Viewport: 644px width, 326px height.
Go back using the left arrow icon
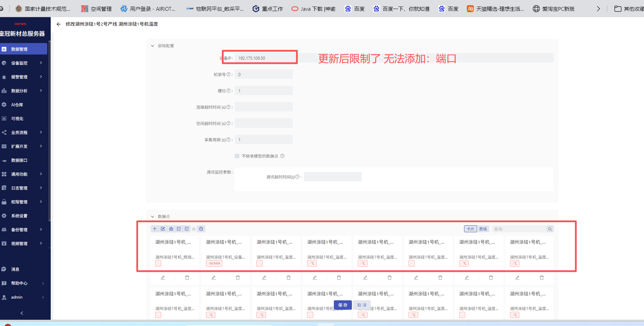click(58, 24)
